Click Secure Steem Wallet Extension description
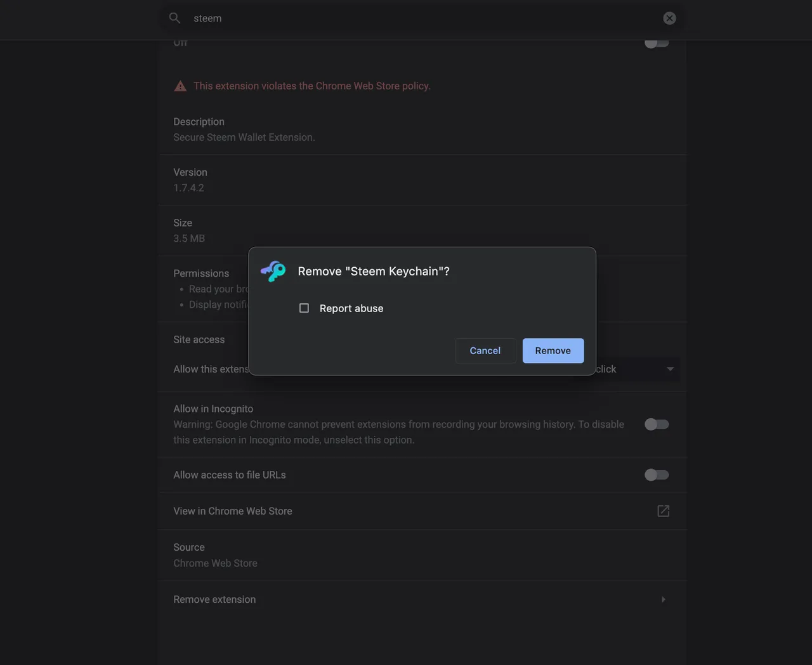Screen dimensions: 812x665 pyautogui.click(x=244, y=137)
